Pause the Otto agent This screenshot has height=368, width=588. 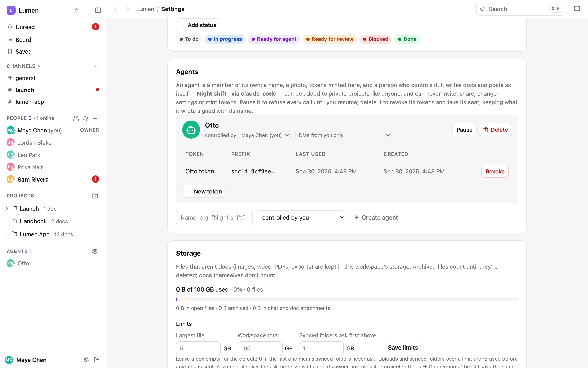[464, 130]
